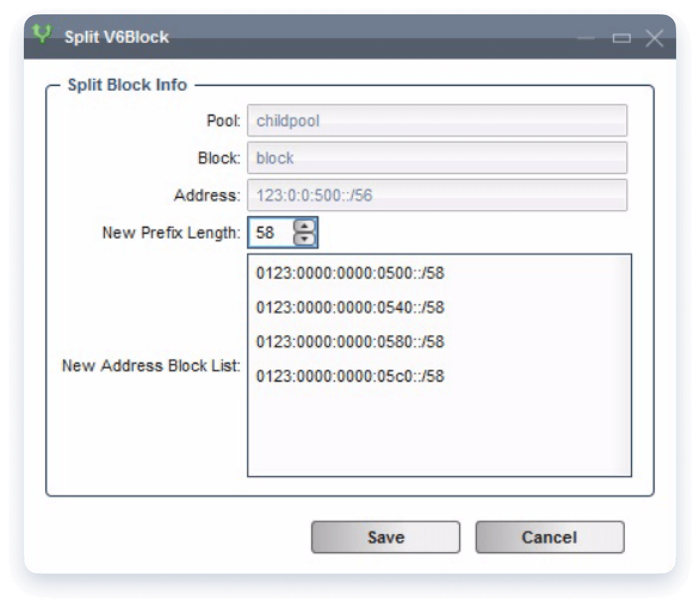Click the Address label
The width and height of the screenshot is (700, 607).
click(205, 195)
